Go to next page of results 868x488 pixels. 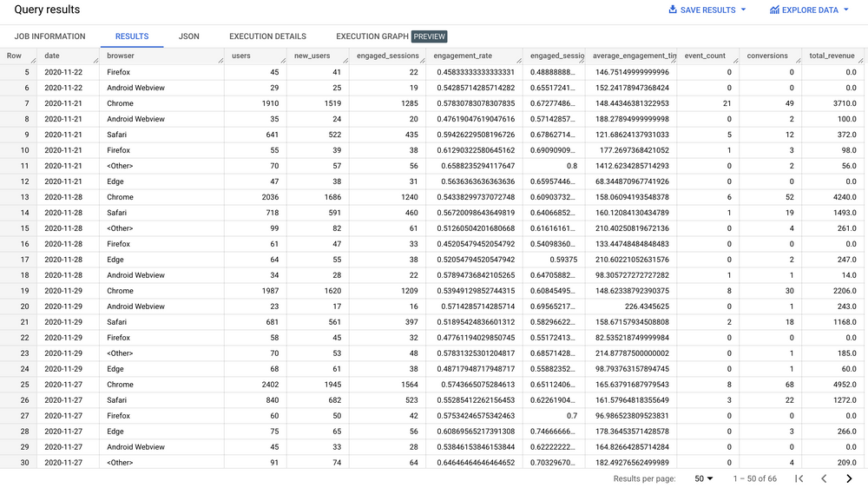(849, 478)
